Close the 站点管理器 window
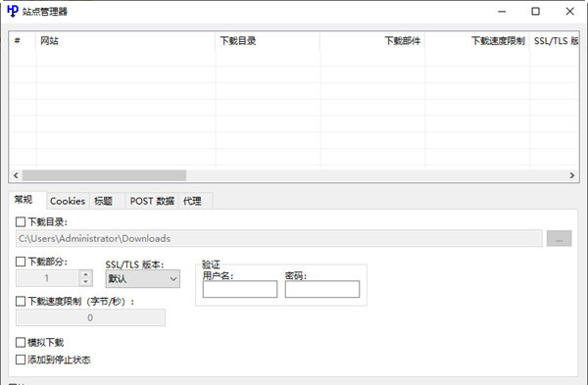This screenshot has width=588, height=385. (570, 12)
